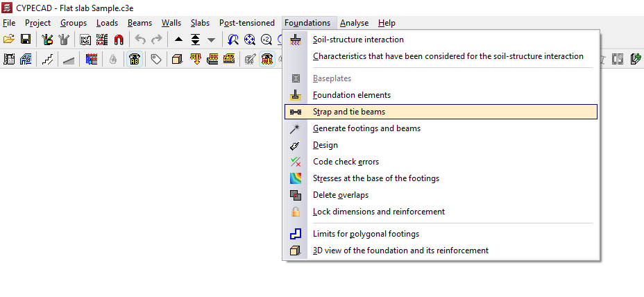Viewport: 644px width, 297px height.
Task: Select the grey ramp/sloped plane icon
Action: pyautogui.click(x=69, y=60)
